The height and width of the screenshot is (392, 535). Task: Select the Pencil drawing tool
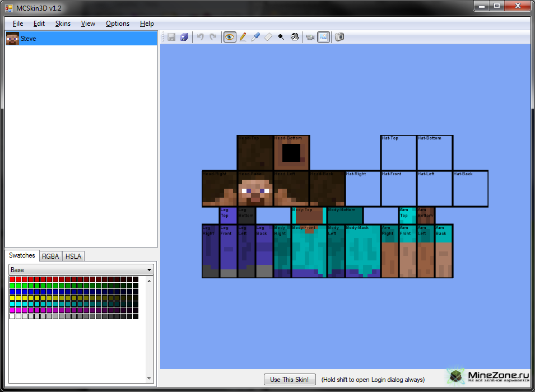pos(243,37)
